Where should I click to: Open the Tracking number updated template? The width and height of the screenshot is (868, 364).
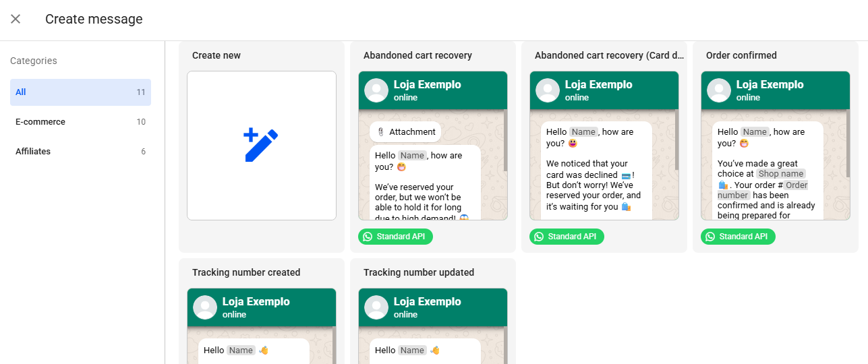(x=432, y=324)
